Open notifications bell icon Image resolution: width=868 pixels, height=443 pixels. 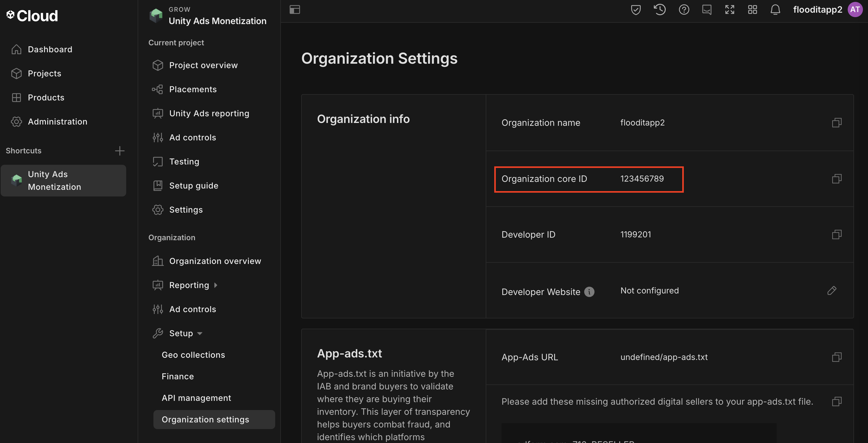[775, 10]
